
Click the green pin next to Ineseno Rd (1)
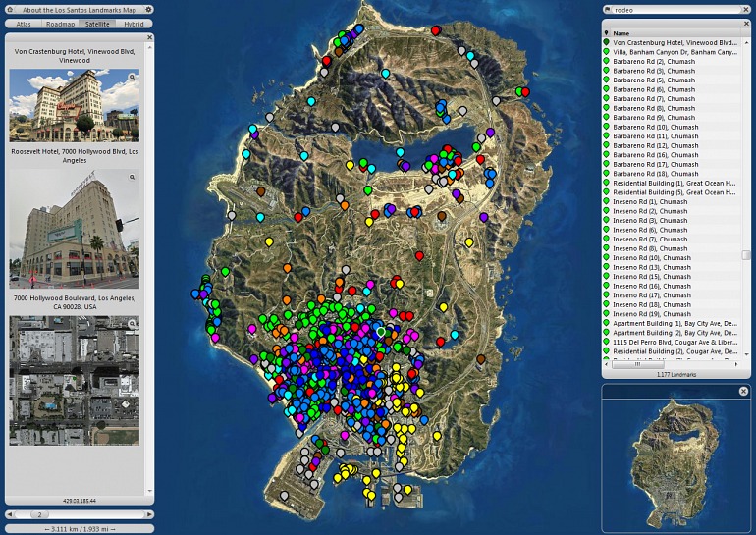(x=606, y=201)
